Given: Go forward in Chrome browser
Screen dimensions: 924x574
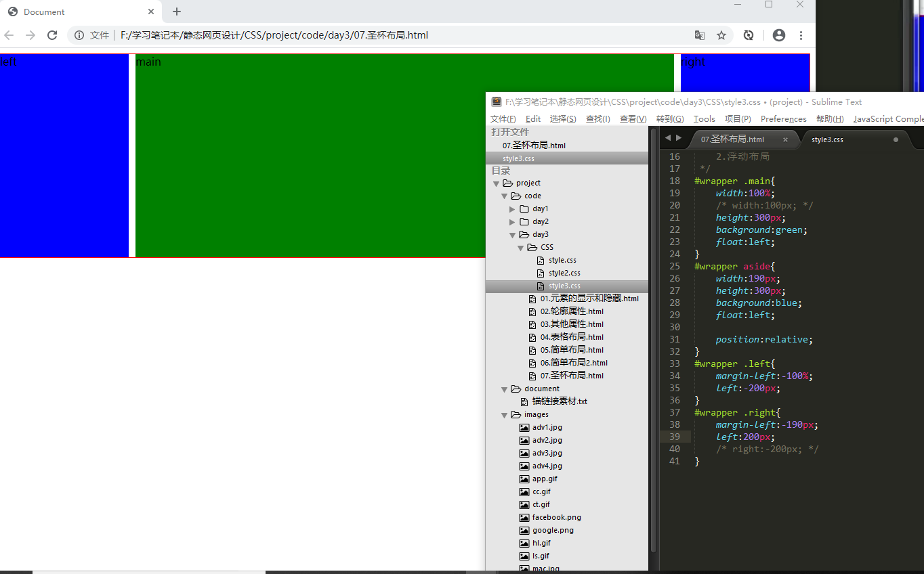Looking at the screenshot, I should [x=30, y=35].
